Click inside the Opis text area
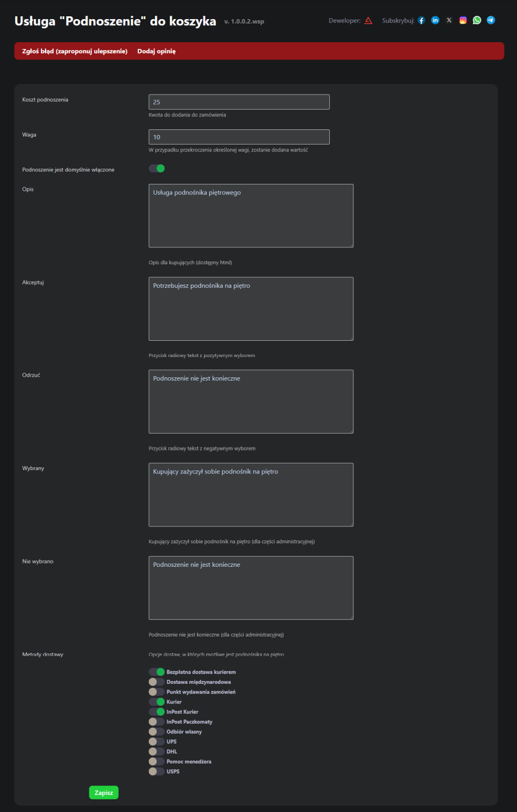This screenshot has width=517, height=812. (251, 216)
